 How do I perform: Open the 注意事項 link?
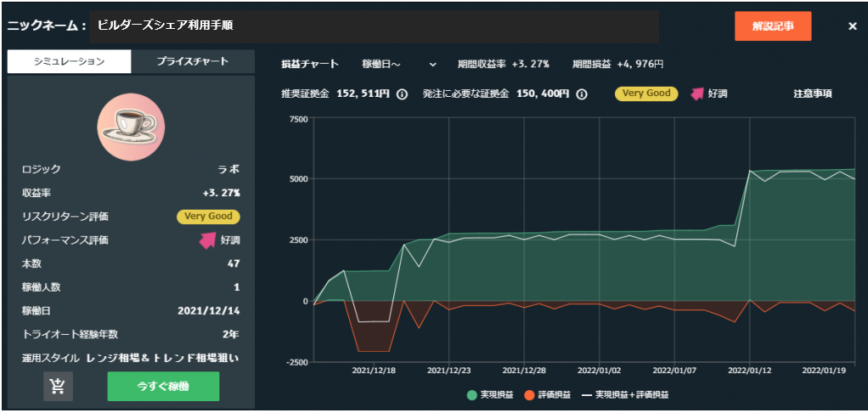812,93
